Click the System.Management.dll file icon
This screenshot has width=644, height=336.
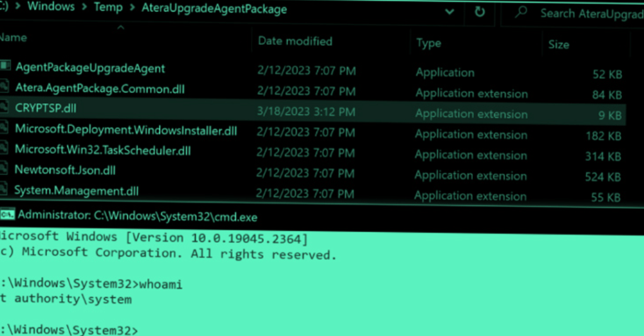pos(4,189)
